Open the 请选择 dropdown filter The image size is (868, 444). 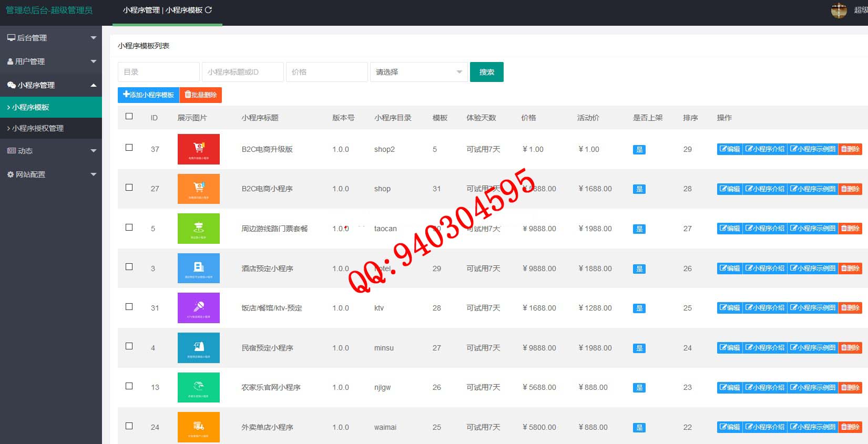(418, 72)
